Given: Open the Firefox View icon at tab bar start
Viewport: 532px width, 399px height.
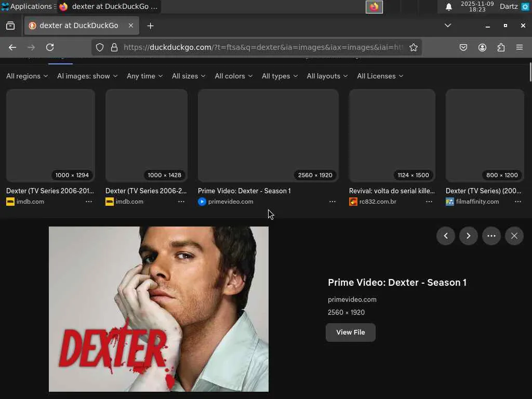Looking at the screenshot, I should 10,26.
